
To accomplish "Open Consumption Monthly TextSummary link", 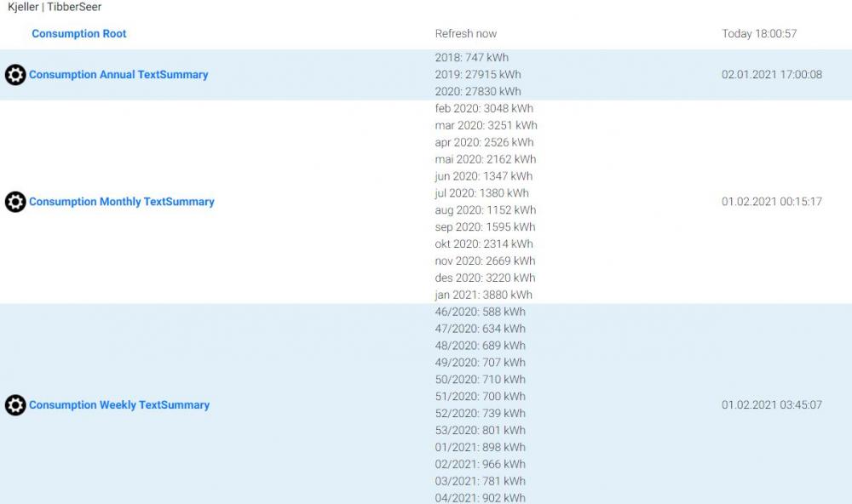I will (x=122, y=202).
